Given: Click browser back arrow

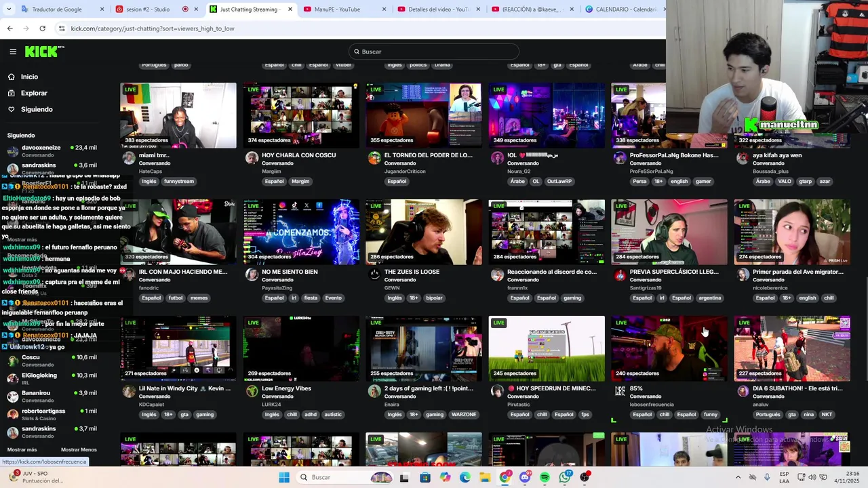Looking at the screenshot, I should pos(9,28).
